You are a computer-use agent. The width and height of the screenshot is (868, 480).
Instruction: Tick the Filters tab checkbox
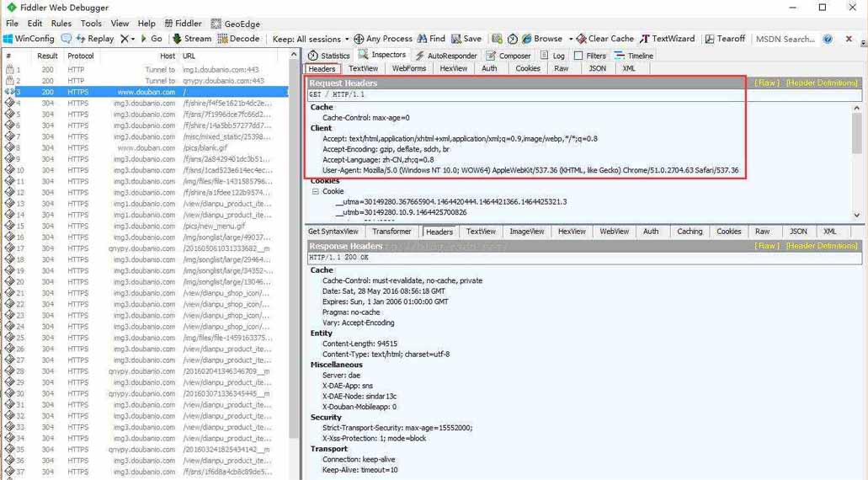tap(578, 56)
